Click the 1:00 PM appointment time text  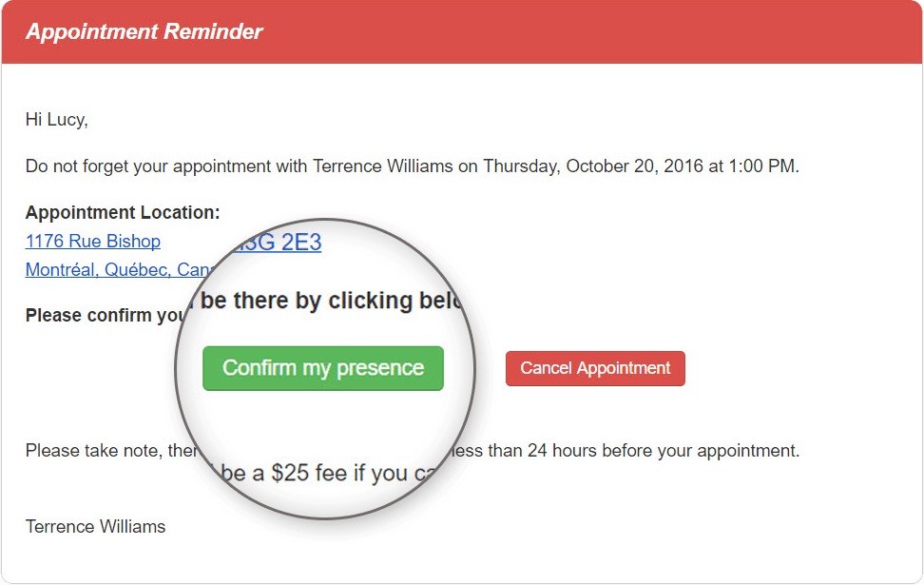pyautogui.click(x=762, y=166)
